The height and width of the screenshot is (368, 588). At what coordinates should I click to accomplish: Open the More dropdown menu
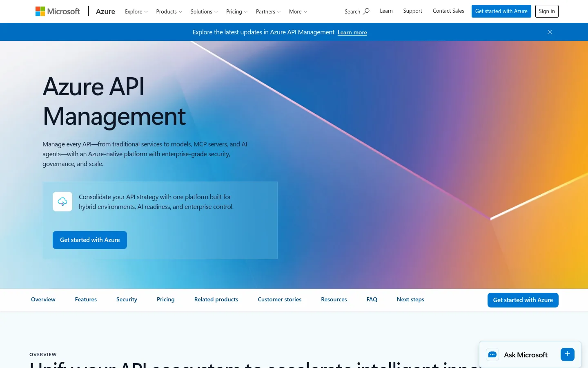tap(298, 11)
